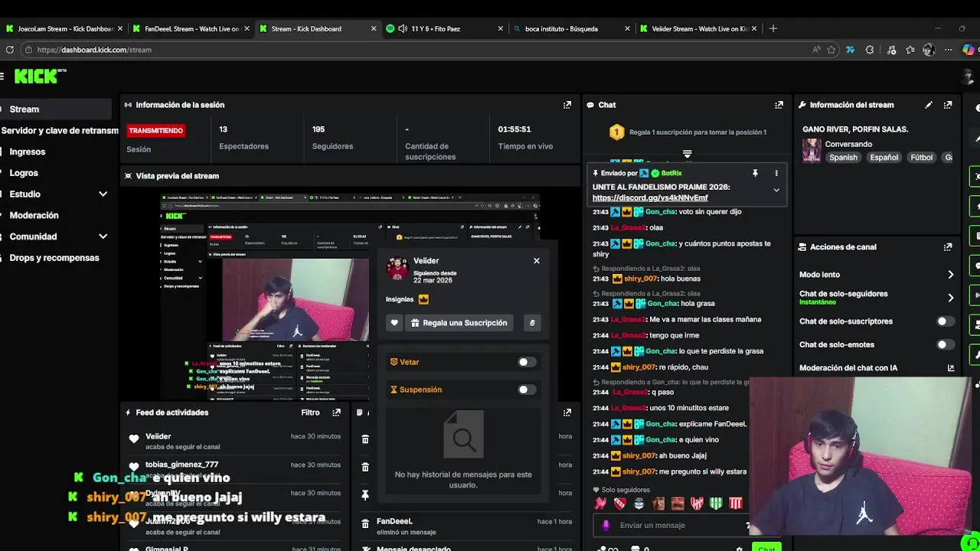Pop out the Feed de actividades panel

coord(336,412)
